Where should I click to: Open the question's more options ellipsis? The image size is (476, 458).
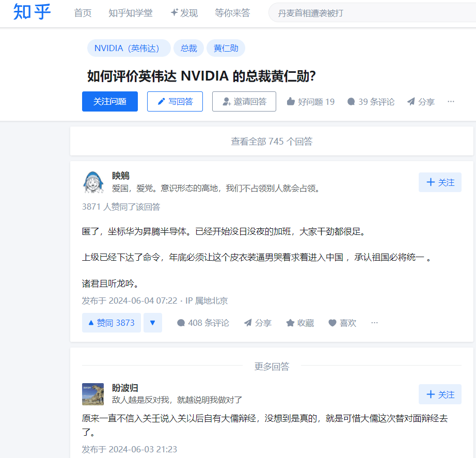coord(451,101)
